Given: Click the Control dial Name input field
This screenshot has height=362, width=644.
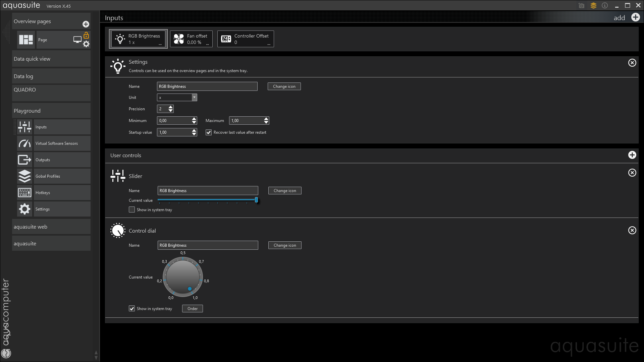Looking at the screenshot, I should tap(208, 245).
